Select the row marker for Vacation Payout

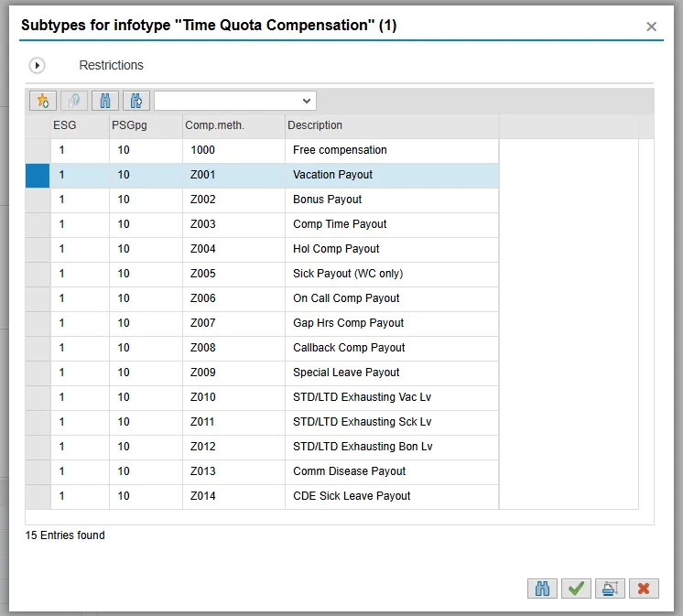pyautogui.click(x=38, y=175)
